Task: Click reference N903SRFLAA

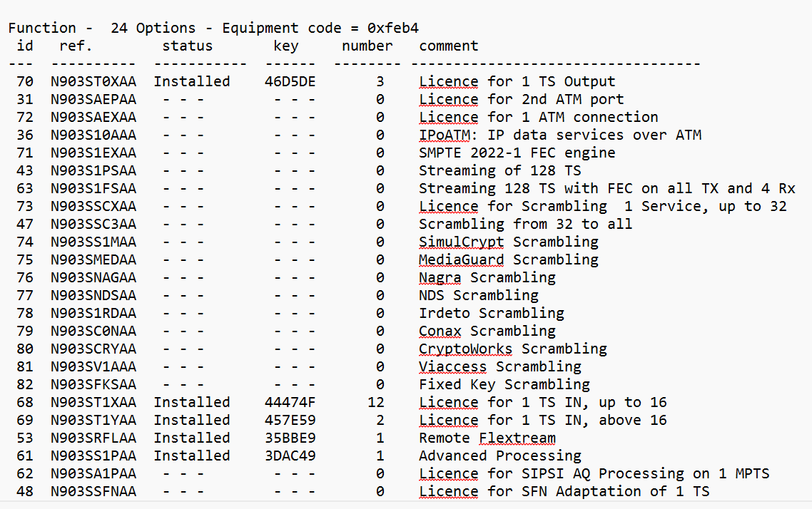Action: click(93, 438)
